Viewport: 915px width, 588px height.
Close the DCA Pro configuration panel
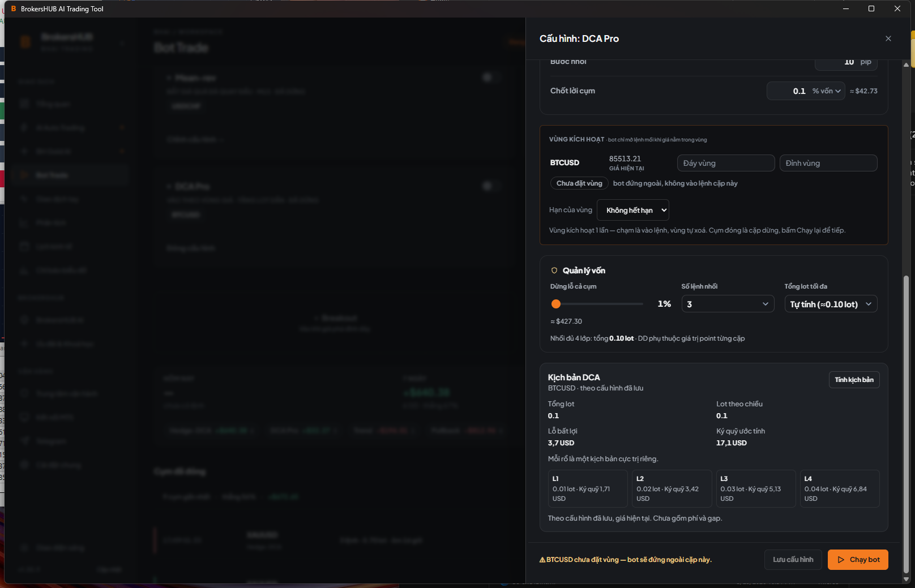(888, 38)
